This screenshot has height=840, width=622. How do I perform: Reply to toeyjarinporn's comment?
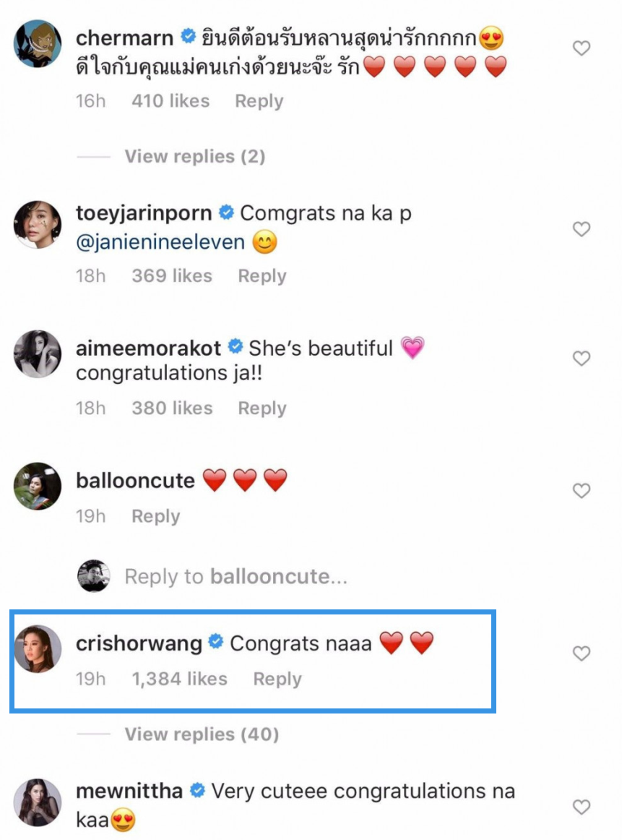(262, 276)
